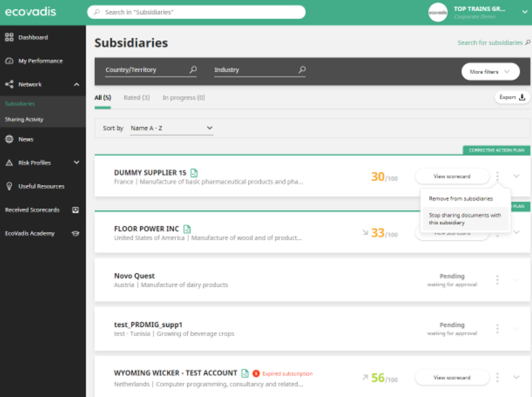The width and height of the screenshot is (532, 397).
Task: Click the News sidebar label
Action: [26, 139]
